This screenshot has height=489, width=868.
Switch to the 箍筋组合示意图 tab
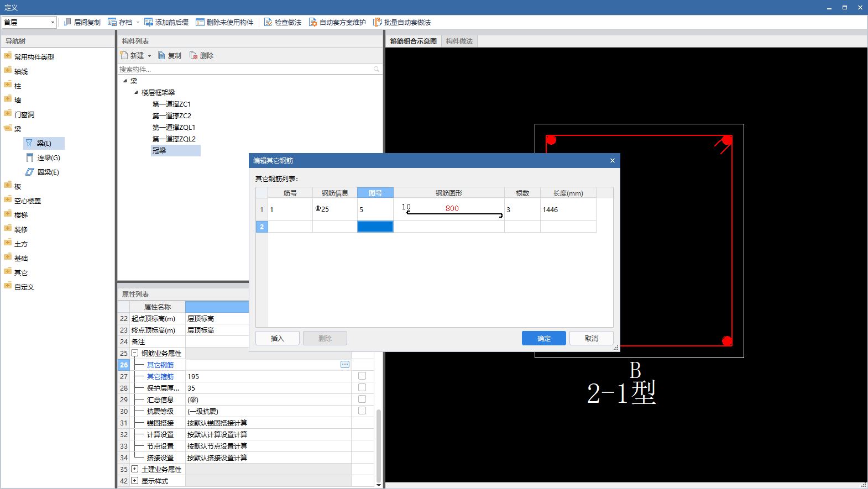pyautogui.click(x=414, y=41)
